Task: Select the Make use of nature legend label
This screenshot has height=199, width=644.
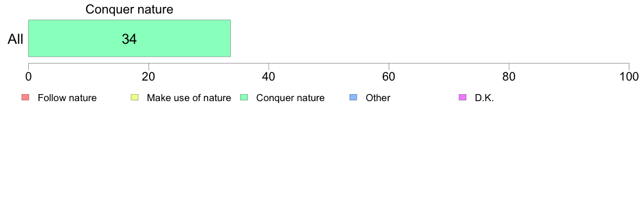Action: [x=189, y=98]
